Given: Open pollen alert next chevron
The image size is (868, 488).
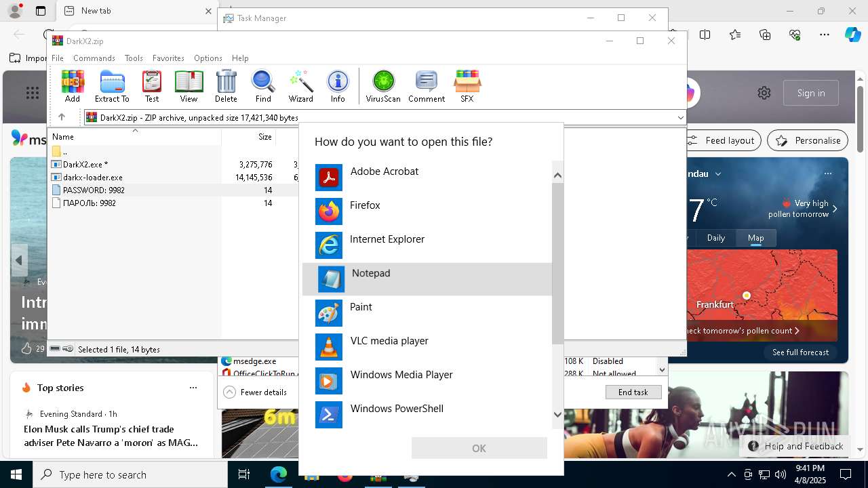Looking at the screenshot, I should (835, 209).
